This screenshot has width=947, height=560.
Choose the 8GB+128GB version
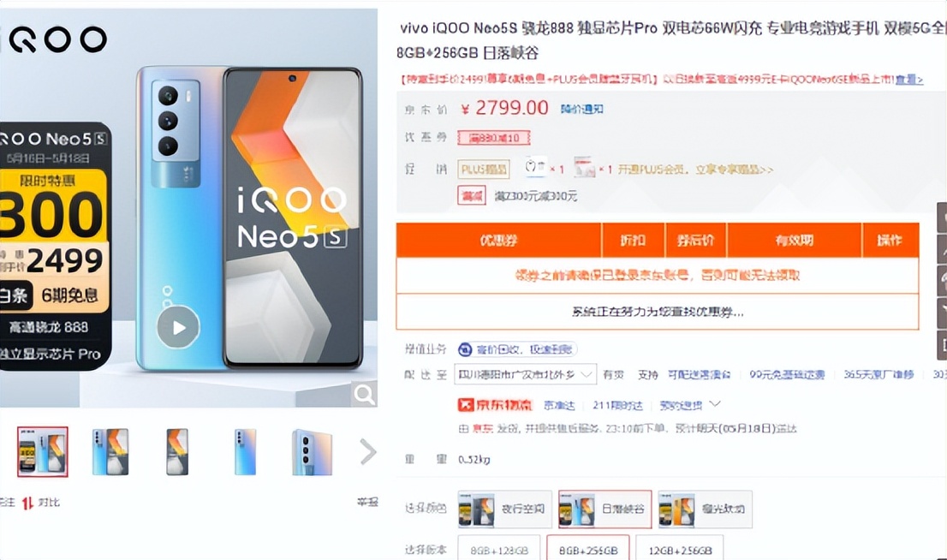click(x=499, y=550)
